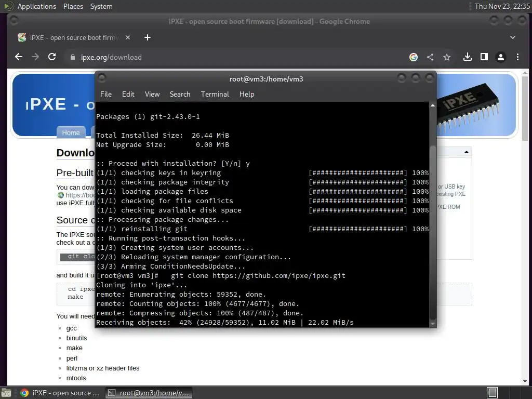This screenshot has height=399, width=532.
Task: Click browser page scrollbar down arrow
Action: 525,381
